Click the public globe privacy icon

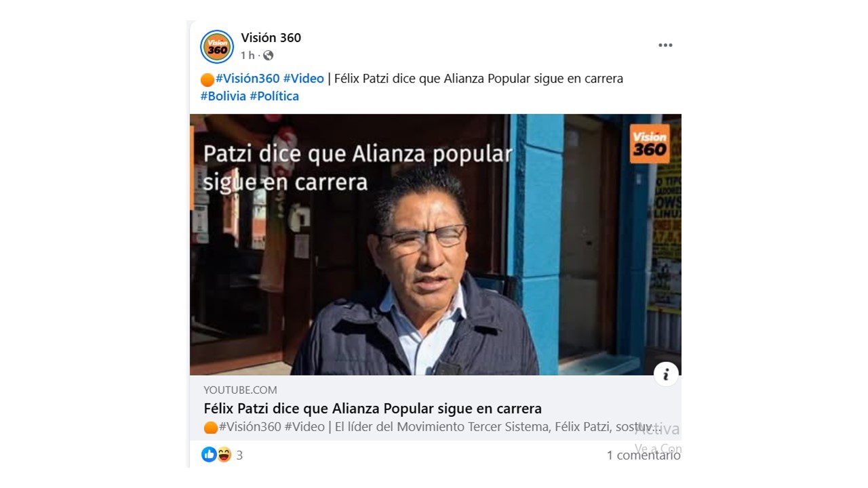(x=269, y=56)
